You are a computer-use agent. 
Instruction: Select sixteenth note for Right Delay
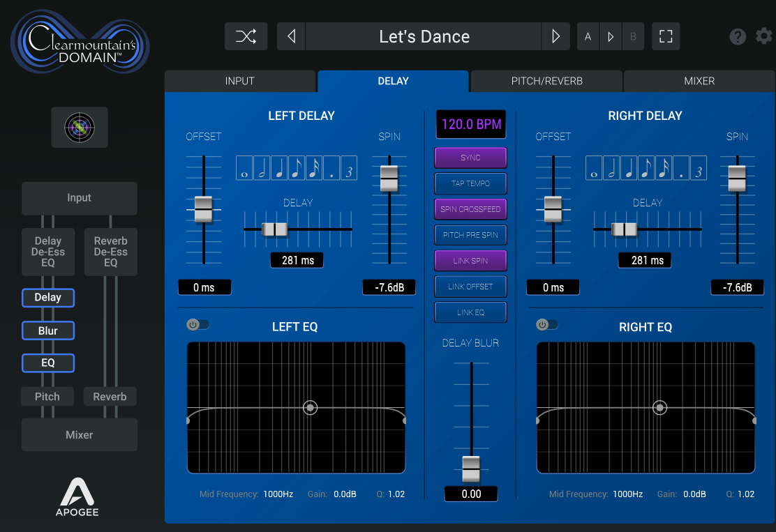663,167
